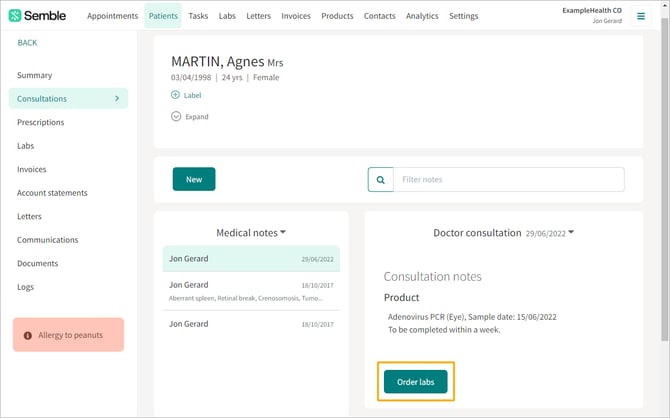
Task: Click the BACK link
Action: [27, 43]
